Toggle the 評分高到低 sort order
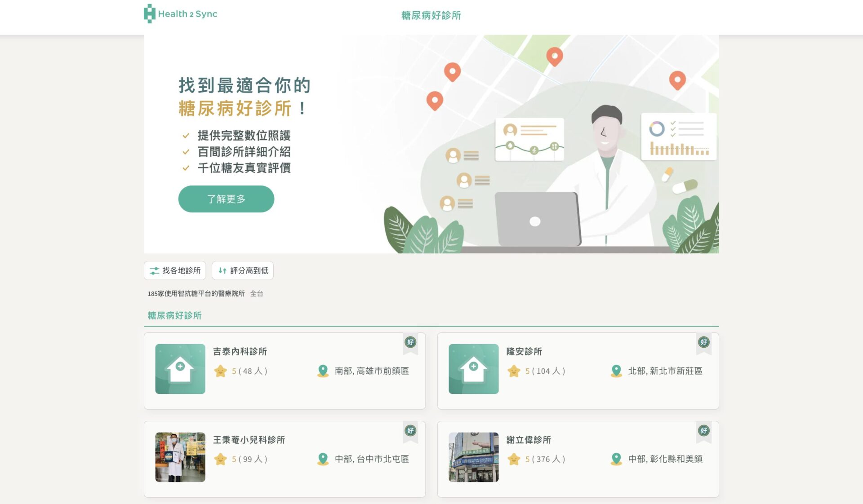Viewport: 863px width, 504px height. (243, 270)
